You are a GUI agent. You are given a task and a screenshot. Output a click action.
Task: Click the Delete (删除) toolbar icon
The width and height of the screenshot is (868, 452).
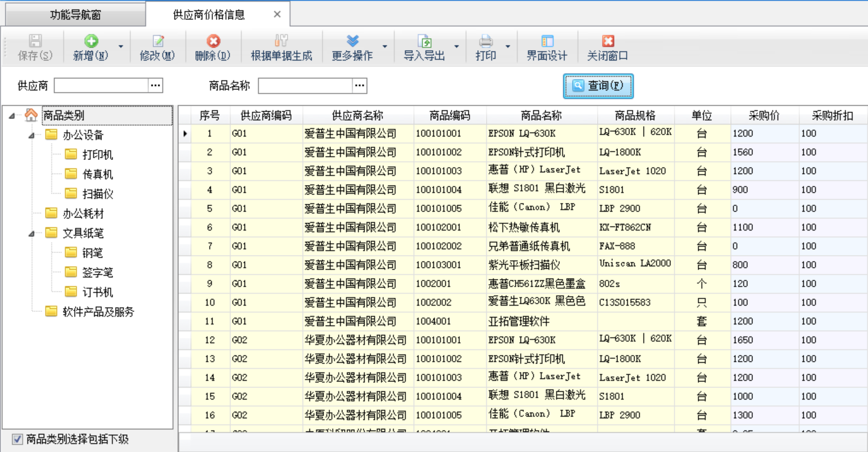coord(213,42)
